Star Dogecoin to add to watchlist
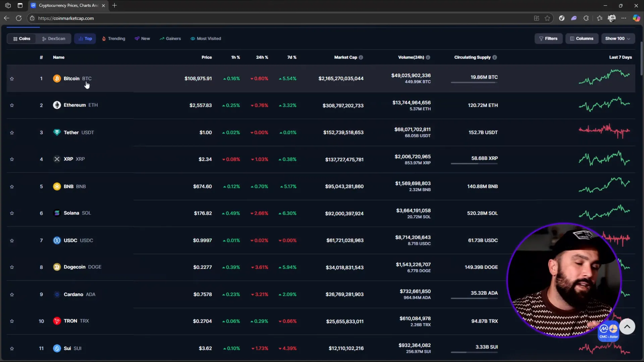The image size is (644, 362). (x=12, y=267)
